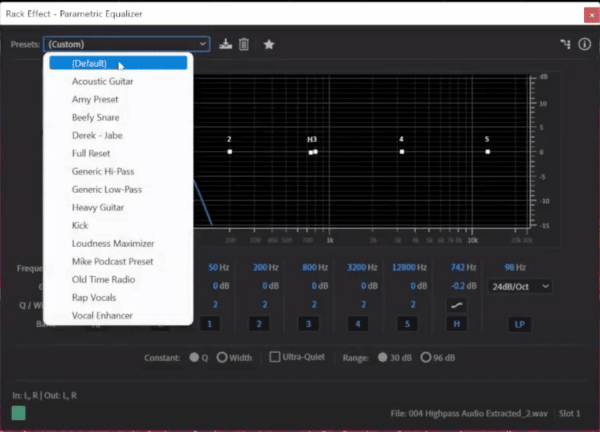600x432 pixels.
Task: Click the high shelf curve type icon
Action: (457, 305)
